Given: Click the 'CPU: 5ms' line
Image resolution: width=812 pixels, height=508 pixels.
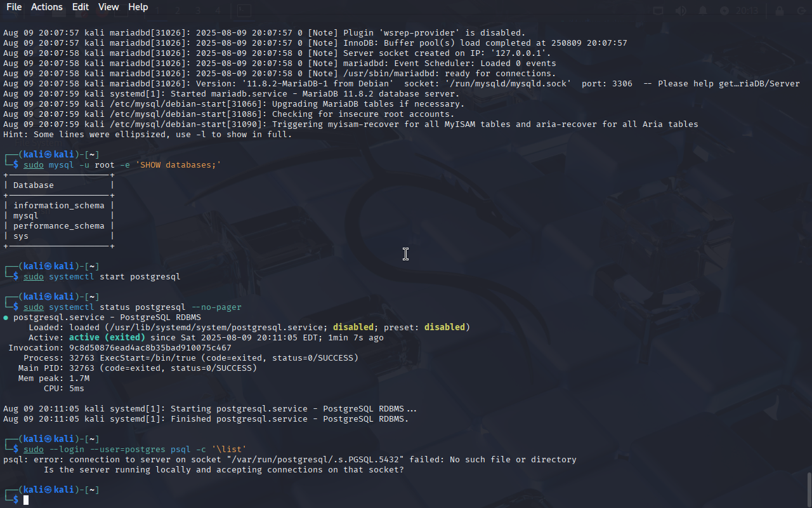Looking at the screenshot, I should (64, 389).
